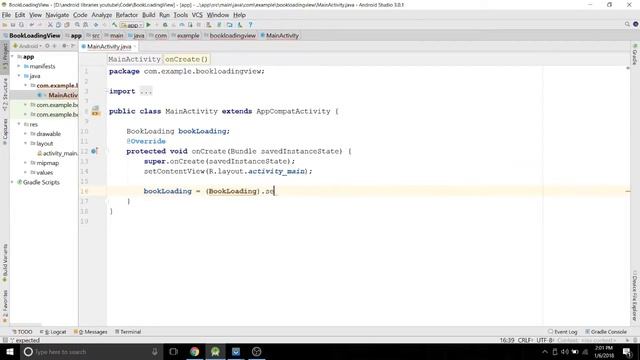Open the Windows notification center icon
Screen dimensions: 640x360
(x=627, y=351)
